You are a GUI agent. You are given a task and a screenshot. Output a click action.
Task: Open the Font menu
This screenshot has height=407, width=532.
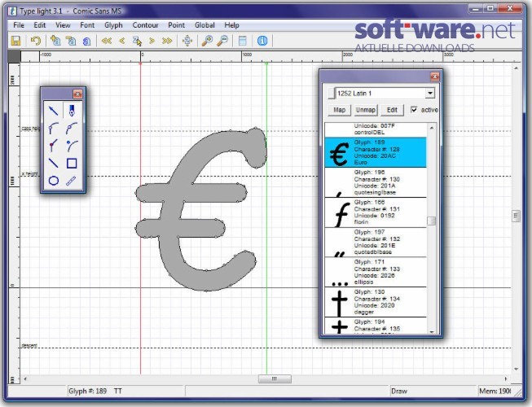click(87, 25)
